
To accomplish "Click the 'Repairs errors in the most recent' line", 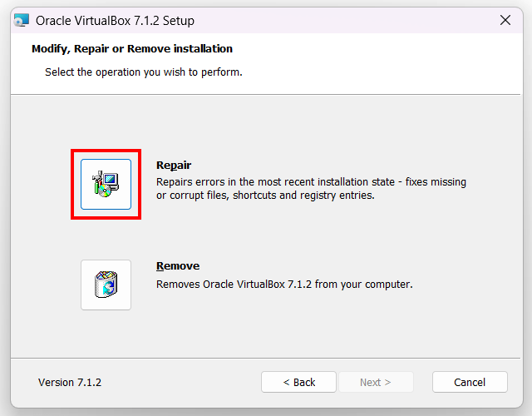I will tap(311, 181).
